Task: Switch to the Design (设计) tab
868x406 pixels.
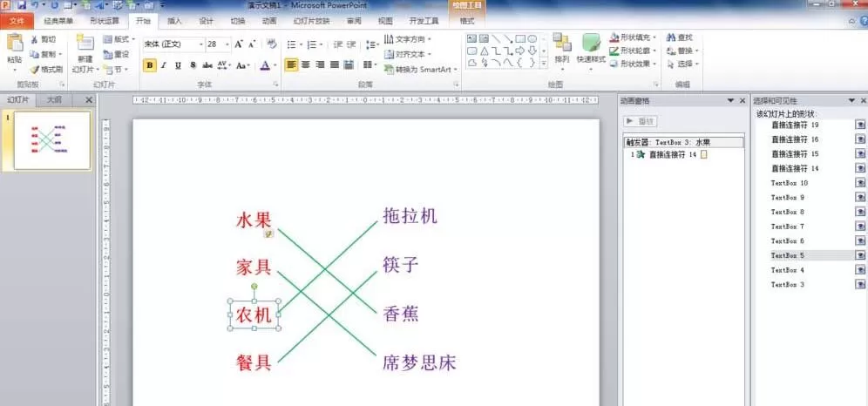Action: click(207, 21)
